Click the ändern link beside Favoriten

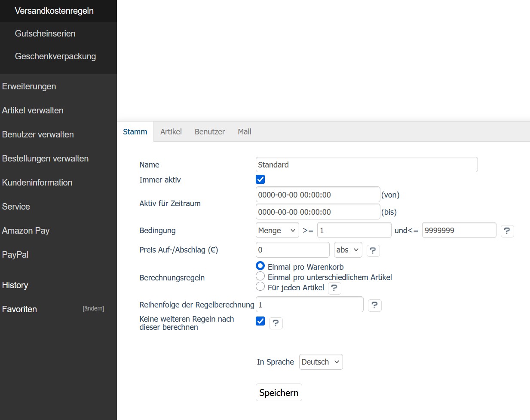pyautogui.click(x=93, y=309)
